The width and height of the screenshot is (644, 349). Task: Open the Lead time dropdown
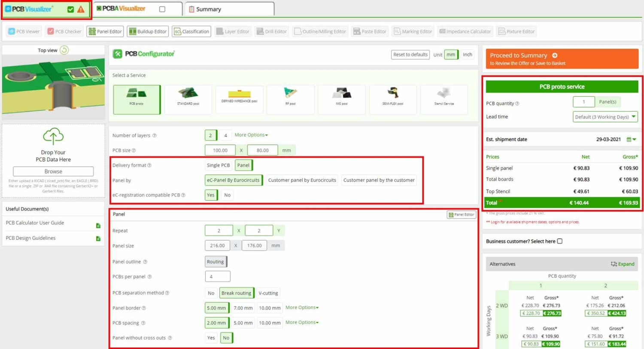[x=605, y=117]
